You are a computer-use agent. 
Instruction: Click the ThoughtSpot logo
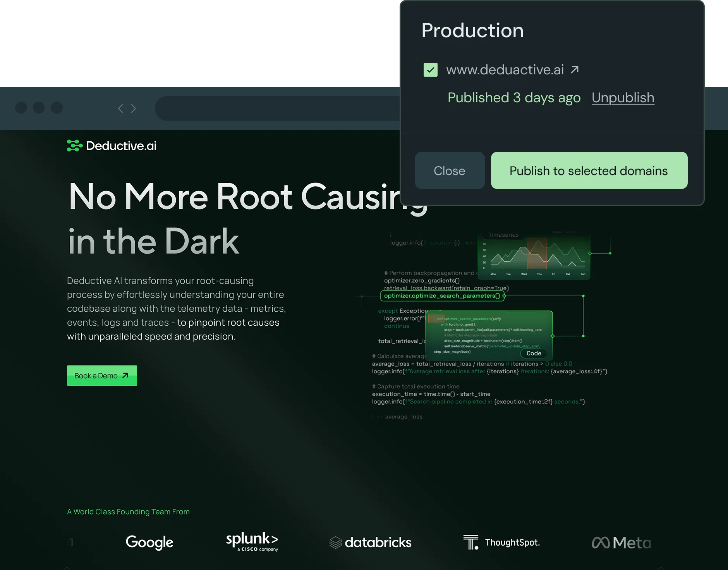tap(501, 543)
